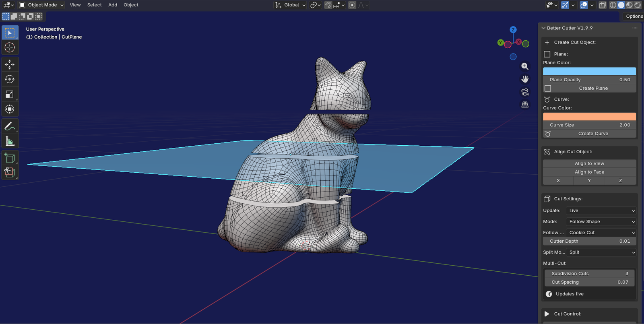
Task: Open the Update dropdown set to Live
Action: (x=601, y=210)
